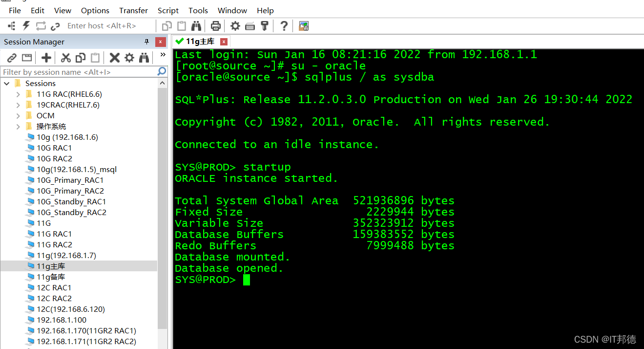Click the Quick Connect lightning icon
This screenshot has height=349, width=644.
coord(26,26)
